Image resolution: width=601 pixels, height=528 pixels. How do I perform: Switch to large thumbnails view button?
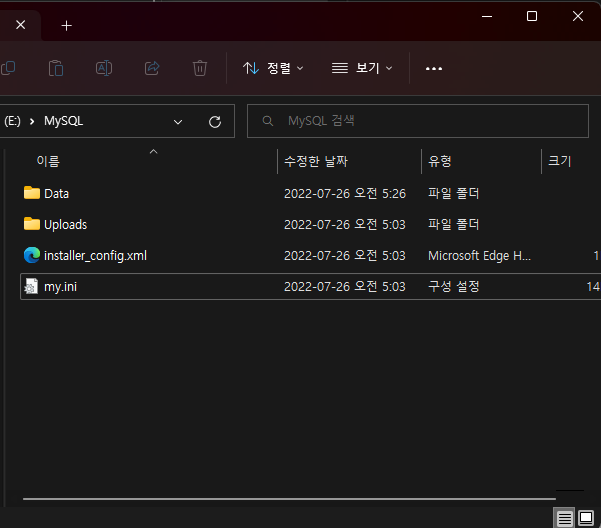586,518
